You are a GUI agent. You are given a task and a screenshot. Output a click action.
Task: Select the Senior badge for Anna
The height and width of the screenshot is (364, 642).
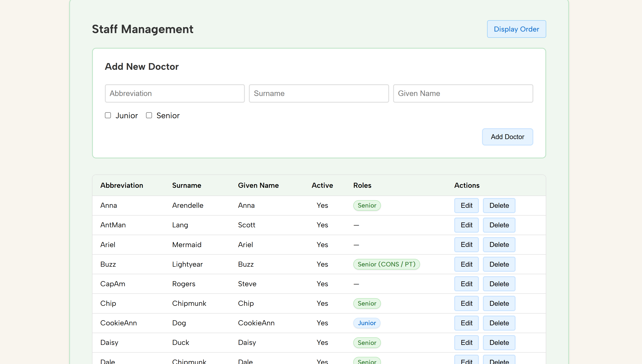[367, 205]
